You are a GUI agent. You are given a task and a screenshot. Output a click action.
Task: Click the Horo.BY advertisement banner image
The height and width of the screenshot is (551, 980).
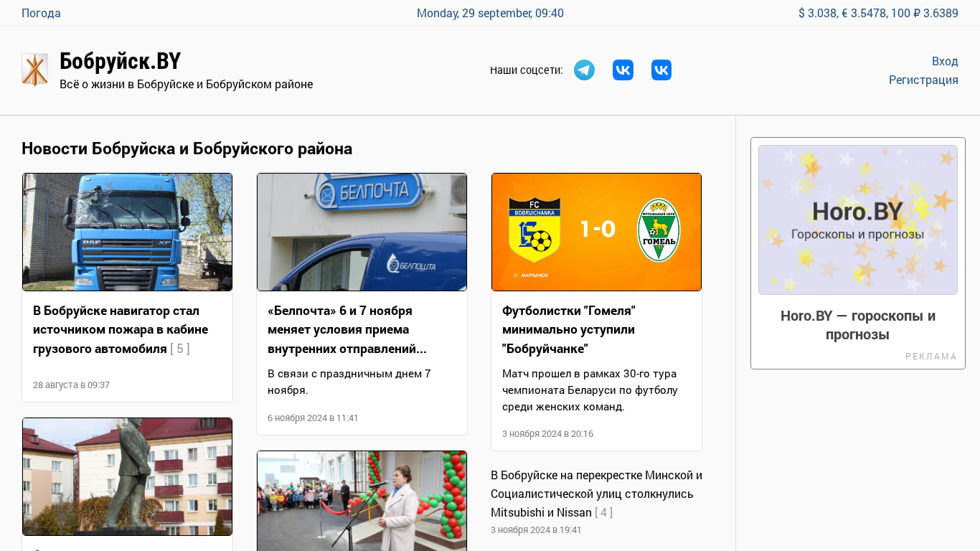[858, 220]
